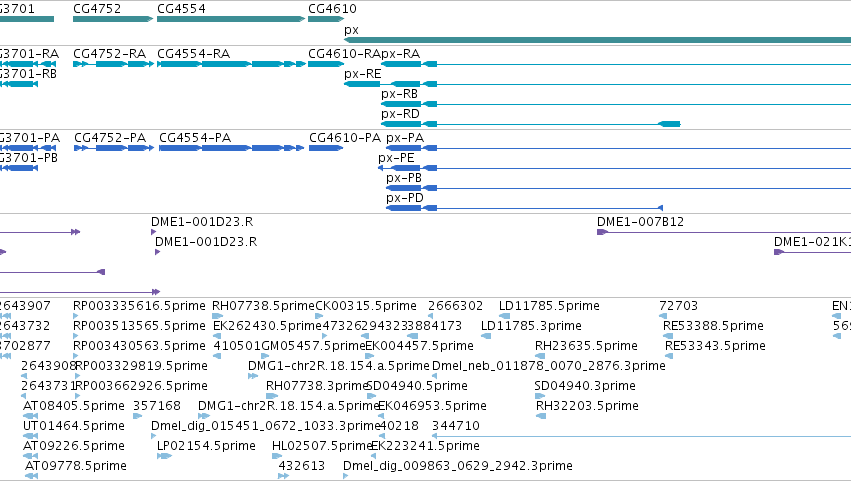This screenshot has height=481, width=851.
Task: Click the px-RA transcript label
Action: point(401,54)
